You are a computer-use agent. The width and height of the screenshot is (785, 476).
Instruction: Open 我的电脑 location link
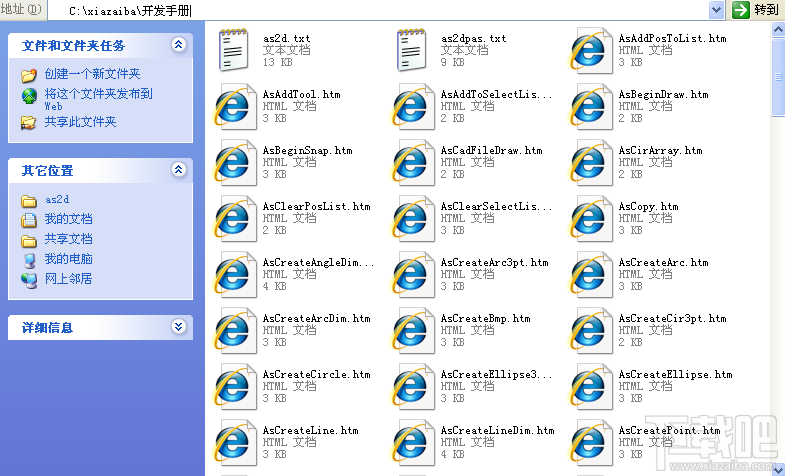click(x=68, y=259)
